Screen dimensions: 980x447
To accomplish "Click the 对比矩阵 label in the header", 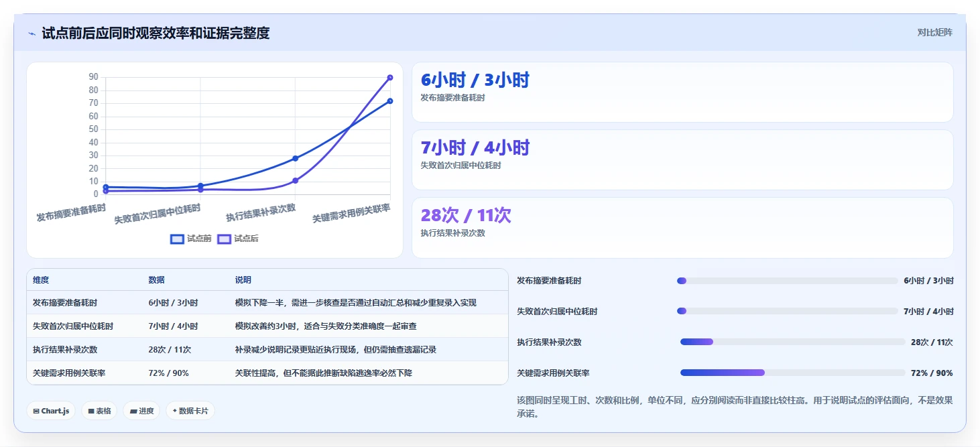I will [x=934, y=32].
